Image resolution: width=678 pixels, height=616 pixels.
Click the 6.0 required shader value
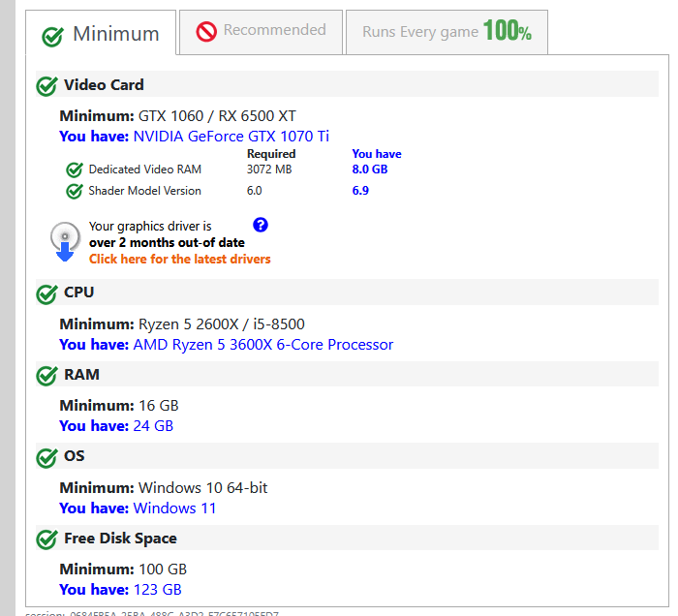[254, 191]
